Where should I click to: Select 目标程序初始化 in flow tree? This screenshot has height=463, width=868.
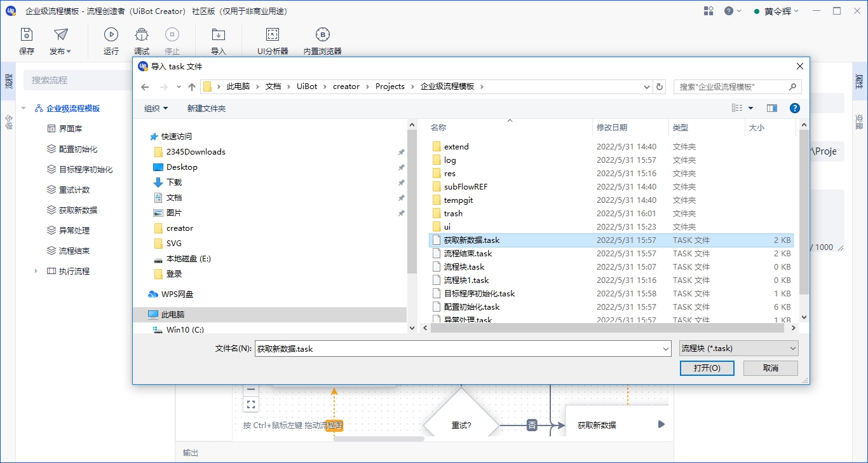tap(86, 169)
